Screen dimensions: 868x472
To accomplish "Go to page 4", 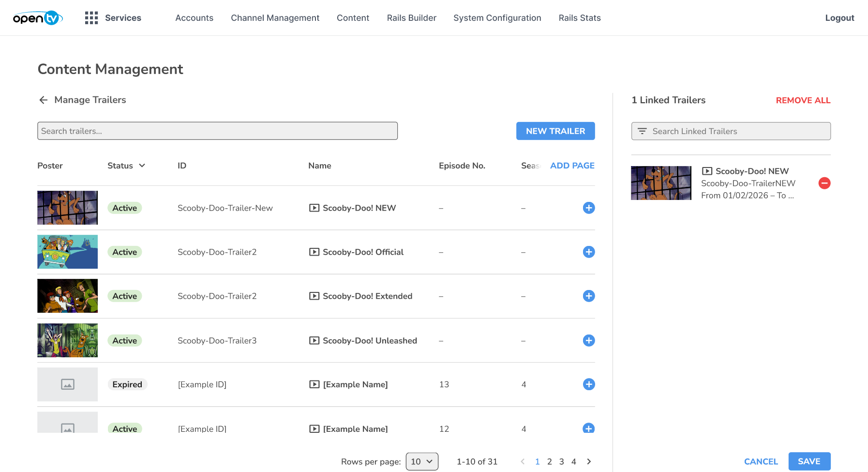I will 574,461.
